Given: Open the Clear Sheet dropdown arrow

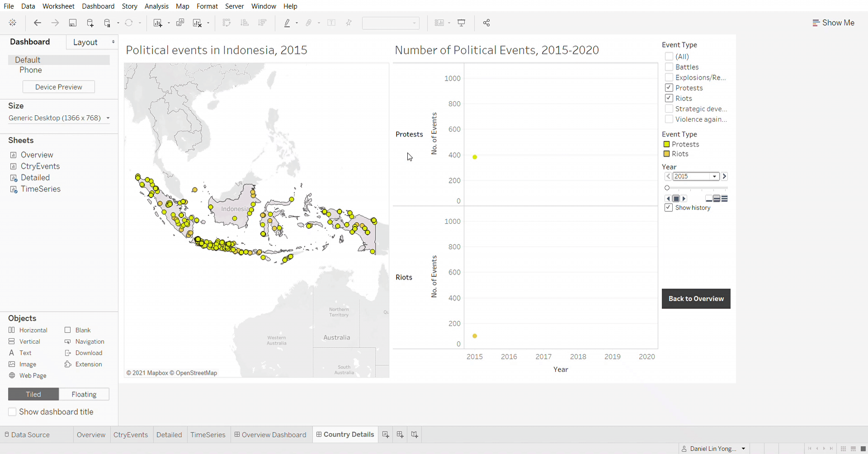Looking at the screenshot, I should point(208,23).
